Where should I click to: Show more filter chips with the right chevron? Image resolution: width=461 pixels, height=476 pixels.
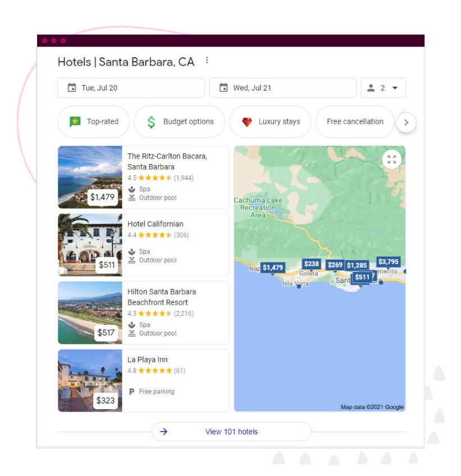click(406, 123)
